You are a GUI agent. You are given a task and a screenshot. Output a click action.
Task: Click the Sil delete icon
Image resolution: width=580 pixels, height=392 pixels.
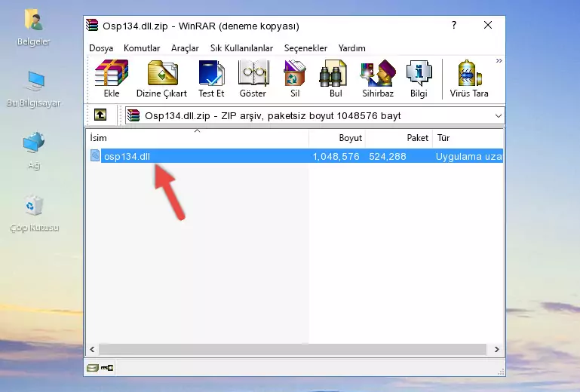tap(295, 78)
